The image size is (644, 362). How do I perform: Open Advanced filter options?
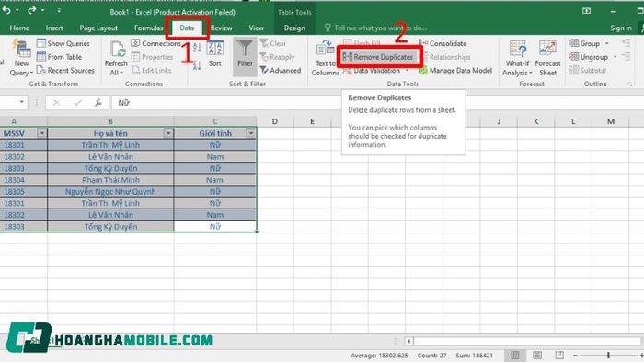(x=281, y=71)
